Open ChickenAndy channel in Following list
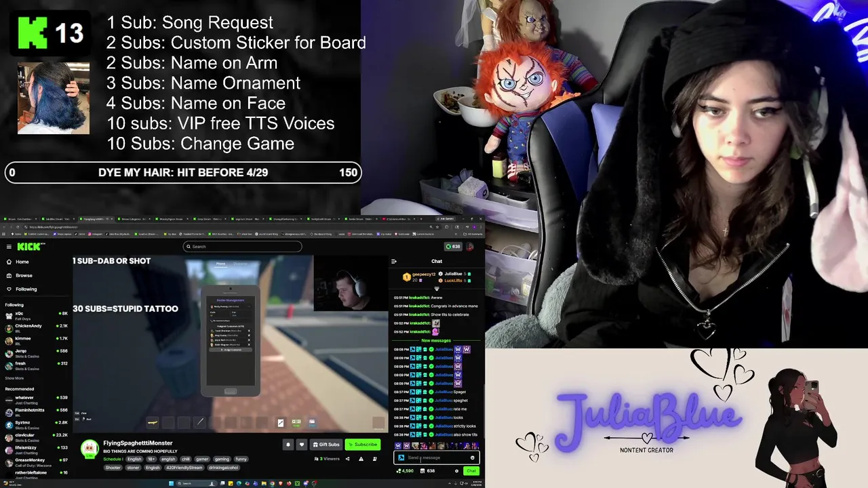Screen dimensions: 868x488 click(35, 327)
